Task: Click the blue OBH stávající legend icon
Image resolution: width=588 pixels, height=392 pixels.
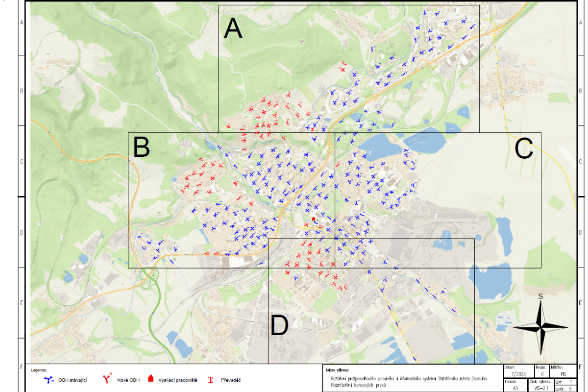Action: click(x=49, y=379)
